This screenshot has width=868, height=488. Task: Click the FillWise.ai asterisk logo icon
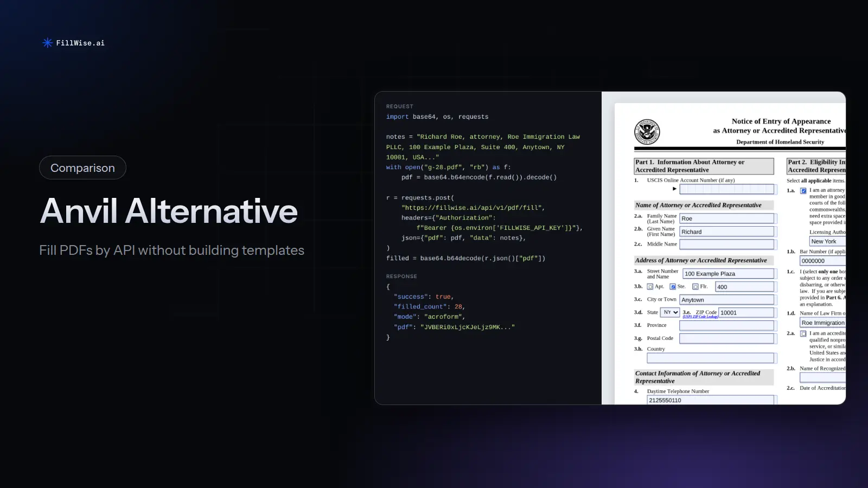(47, 43)
